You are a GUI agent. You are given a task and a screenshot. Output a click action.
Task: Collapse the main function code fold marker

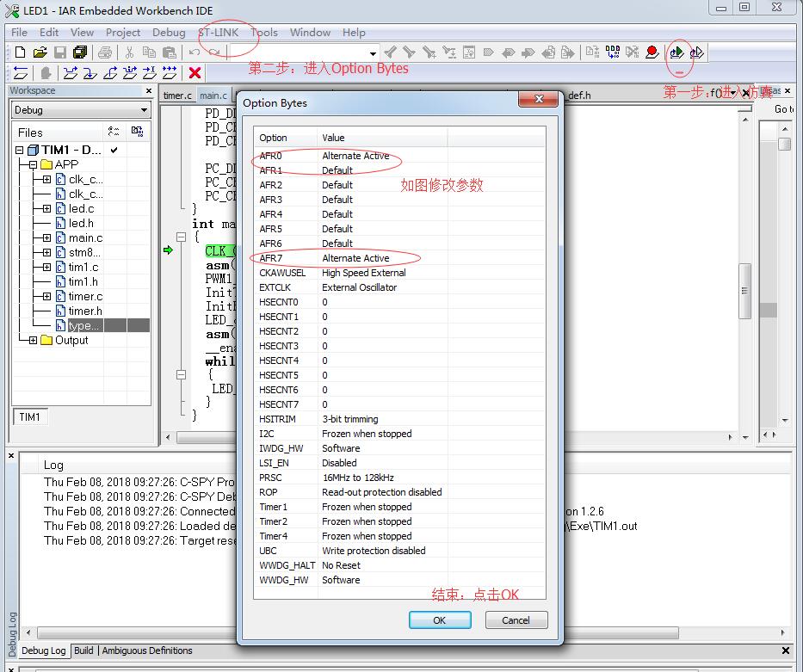point(181,237)
